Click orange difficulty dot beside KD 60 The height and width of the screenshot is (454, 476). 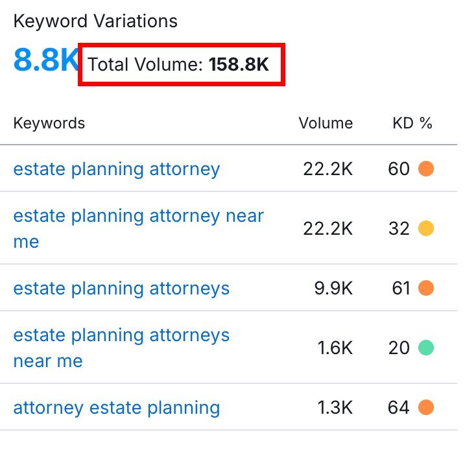pyautogui.click(x=426, y=169)
